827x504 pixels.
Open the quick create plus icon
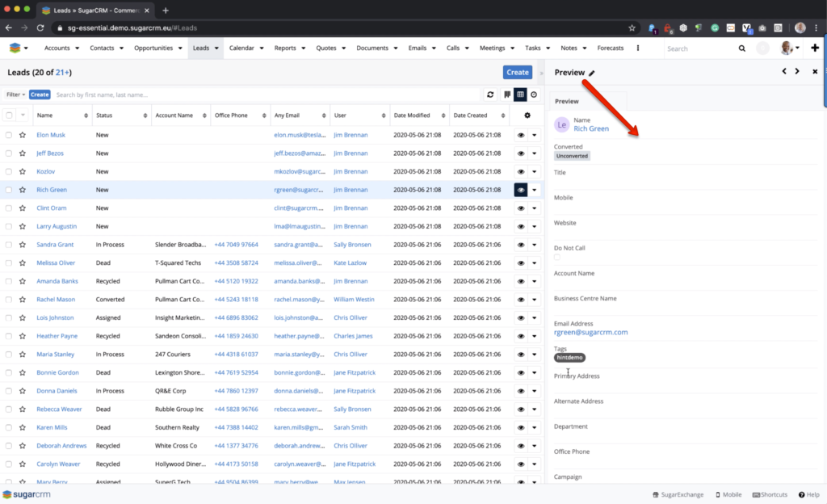point(815,48)
